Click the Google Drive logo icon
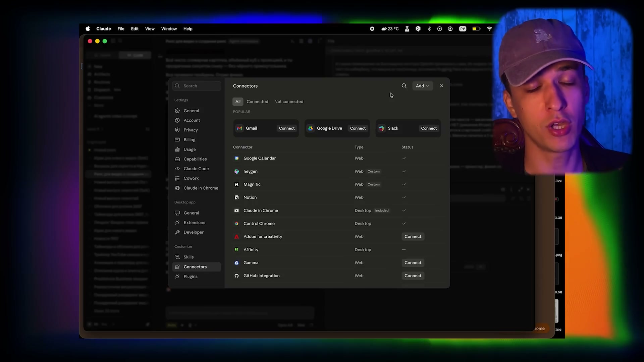The height and width of the screenshot is (362, 644). 311,128
